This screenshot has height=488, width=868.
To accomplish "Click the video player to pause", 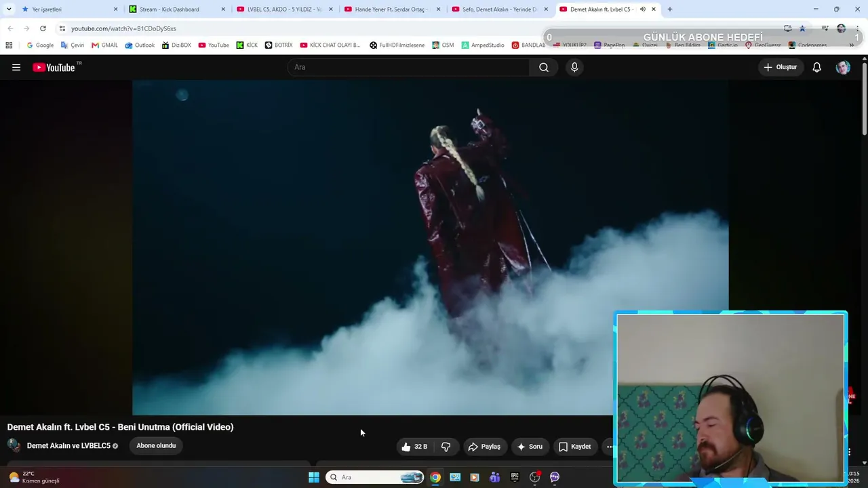I will [431, 247].
